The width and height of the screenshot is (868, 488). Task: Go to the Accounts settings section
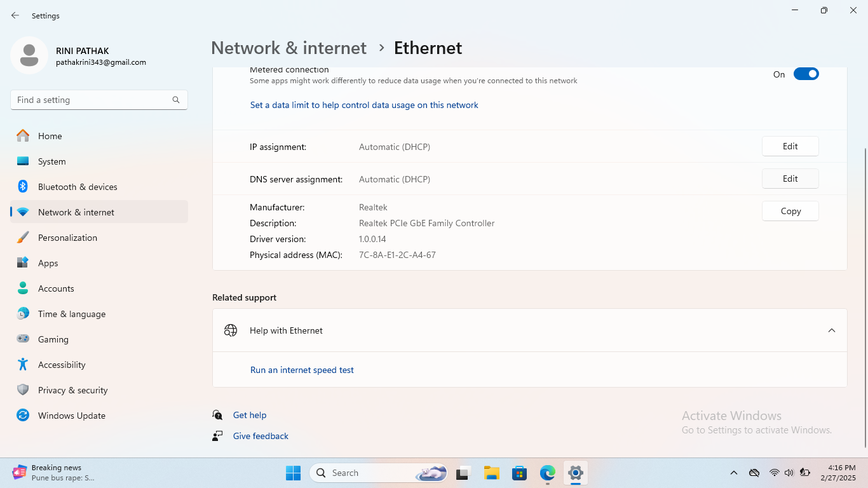tap(56, 288)
